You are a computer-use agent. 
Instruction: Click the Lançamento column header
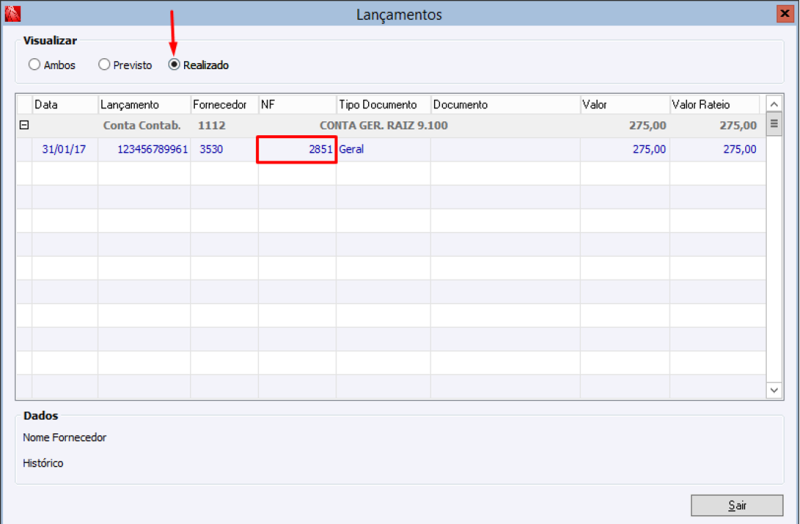point(144,105)
